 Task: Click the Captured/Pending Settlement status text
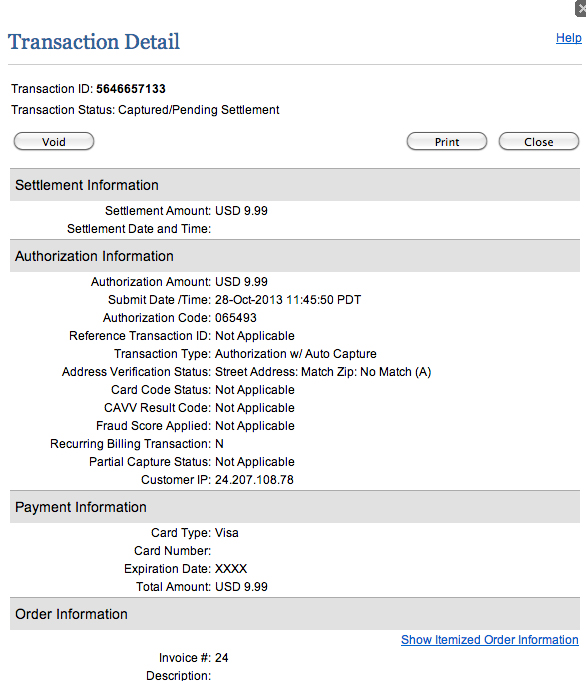199,110
